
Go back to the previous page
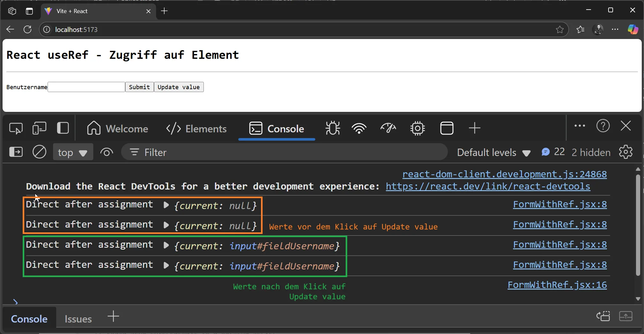[x=10, y=29]
